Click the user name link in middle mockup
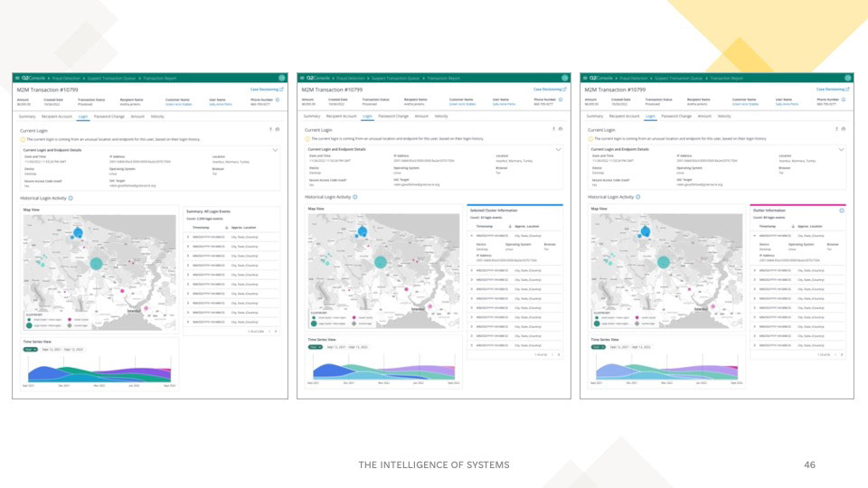The image size is (868, 488). (x=504, y=104)
